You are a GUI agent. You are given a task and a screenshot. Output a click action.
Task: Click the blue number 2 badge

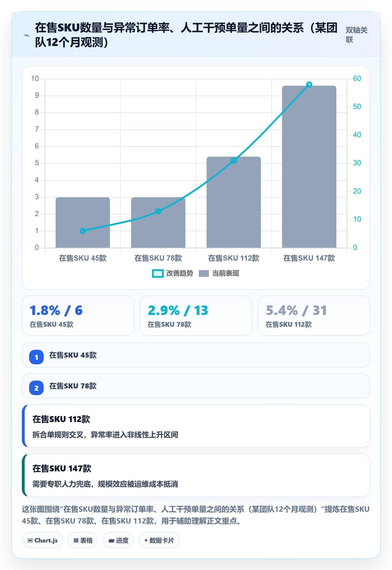[36, 388]
